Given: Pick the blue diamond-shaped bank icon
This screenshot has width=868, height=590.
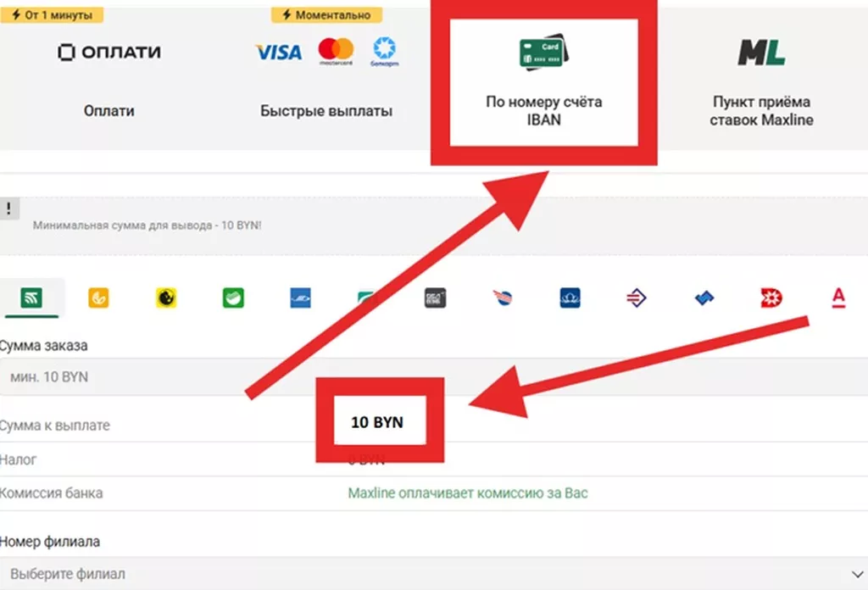Looking at the screenshot, I should tap(704, 298).
